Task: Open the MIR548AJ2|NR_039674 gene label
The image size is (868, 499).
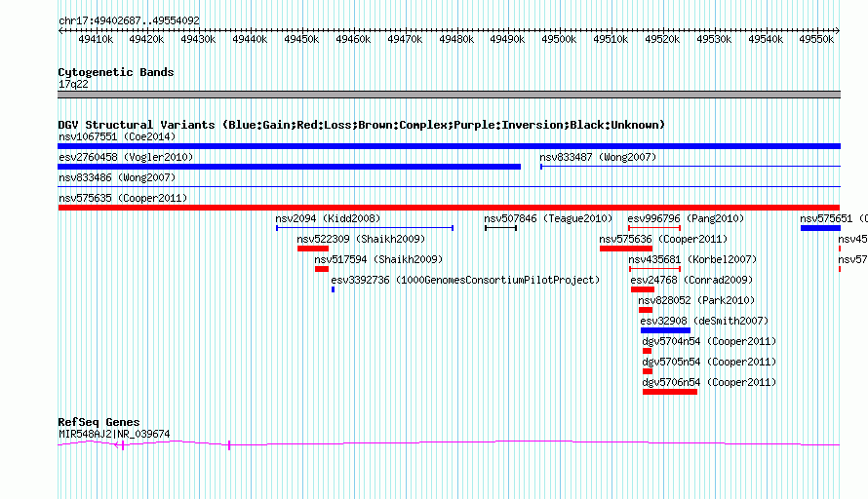Action: [x=114, y=435]
